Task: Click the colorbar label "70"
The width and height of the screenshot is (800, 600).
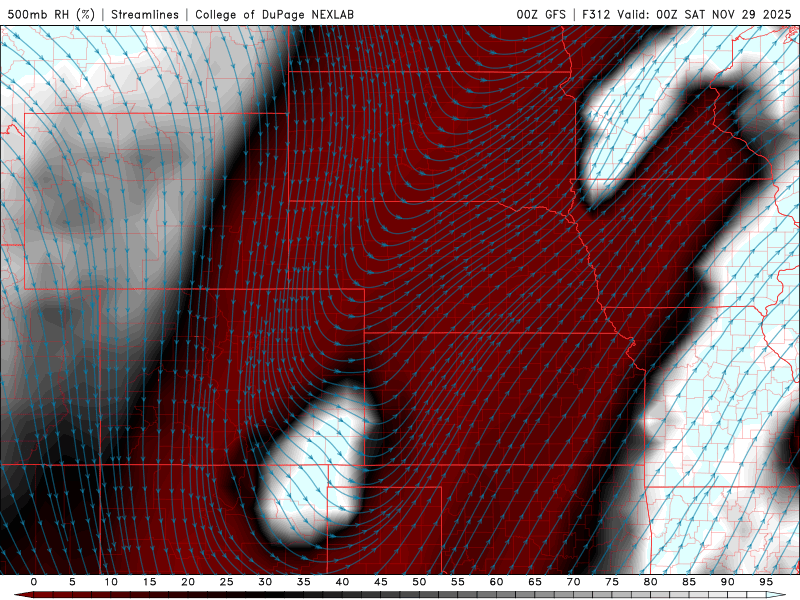Action: pyautogui.click(x=573, y=582)
